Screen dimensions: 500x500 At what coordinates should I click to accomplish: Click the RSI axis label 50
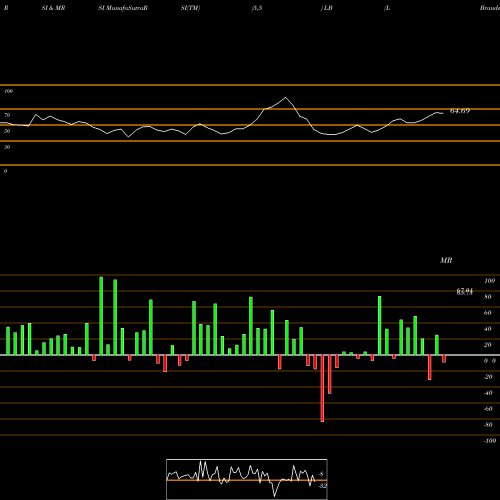[7, 131]
